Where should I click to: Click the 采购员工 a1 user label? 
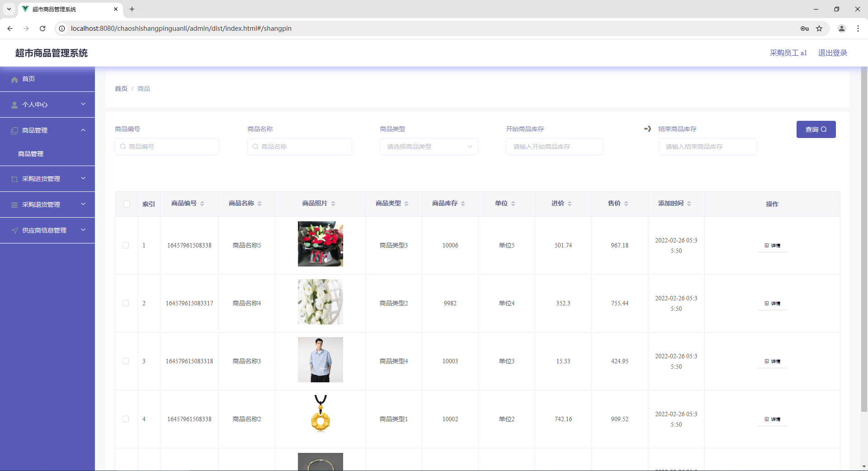[x=788, y=53]
